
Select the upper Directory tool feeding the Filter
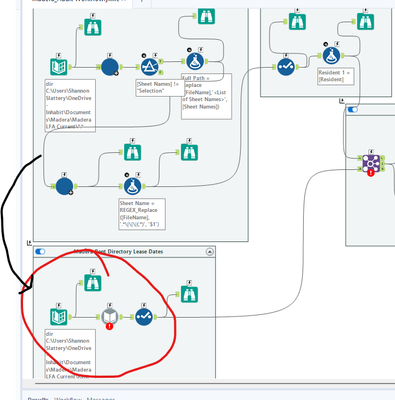point(59,67)
